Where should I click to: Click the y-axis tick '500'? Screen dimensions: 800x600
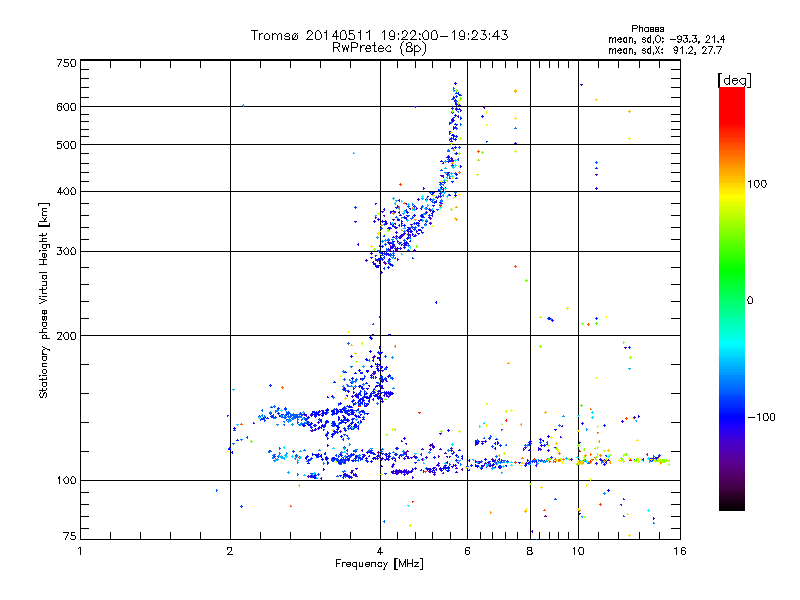[x=66, y=145]
